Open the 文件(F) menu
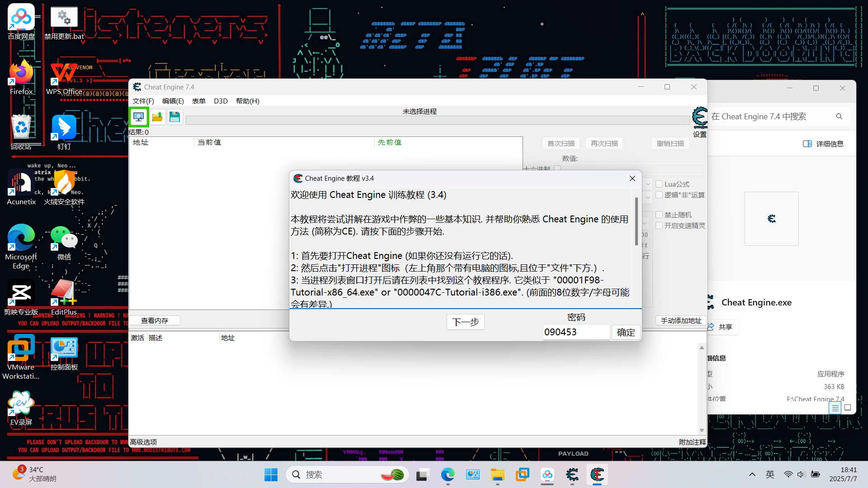This screenshot has width=868, height=488. [143, 101]
